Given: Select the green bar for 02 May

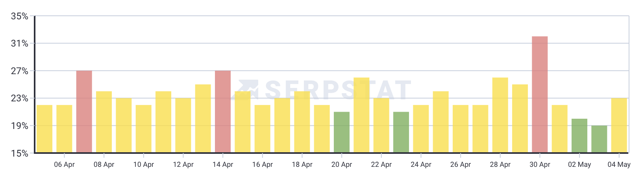Looking at the screenshot, I should coord(579,136).
